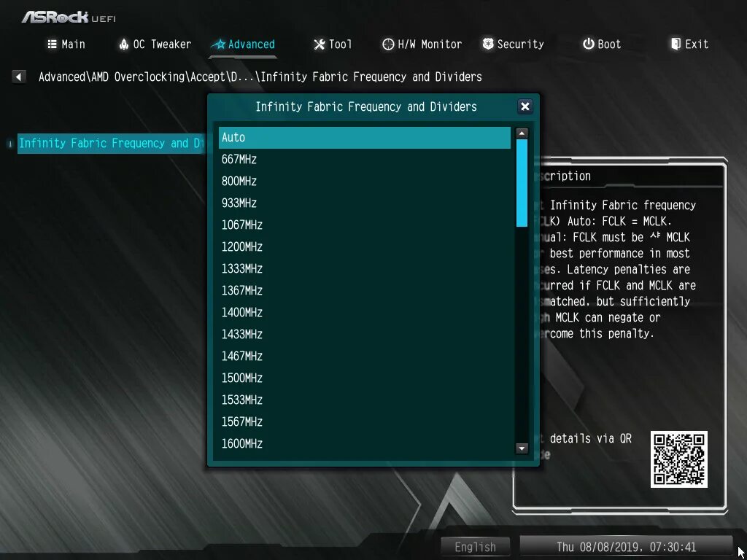Click the Boot power icon
747x560 pixels.
pyautogui.click(x=589, y=44)
